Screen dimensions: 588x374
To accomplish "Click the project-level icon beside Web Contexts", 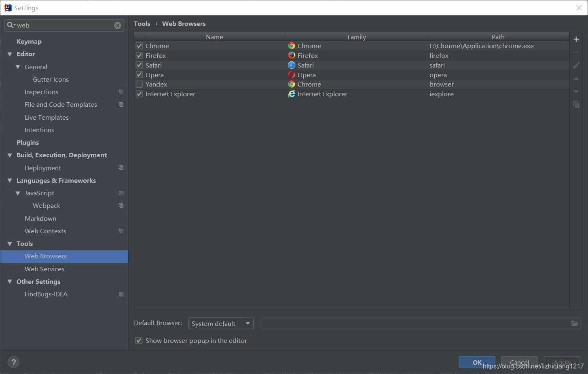I will pyautogui.click(x=121, y=231).
